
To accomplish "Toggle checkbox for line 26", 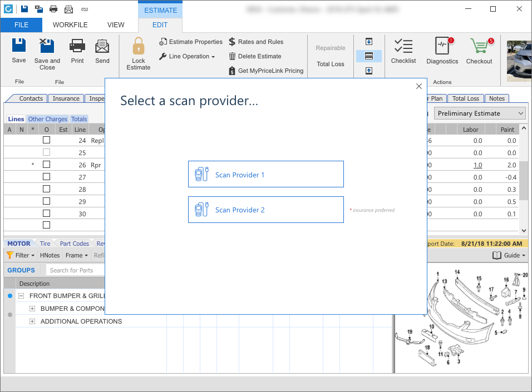I will point(47,165).
